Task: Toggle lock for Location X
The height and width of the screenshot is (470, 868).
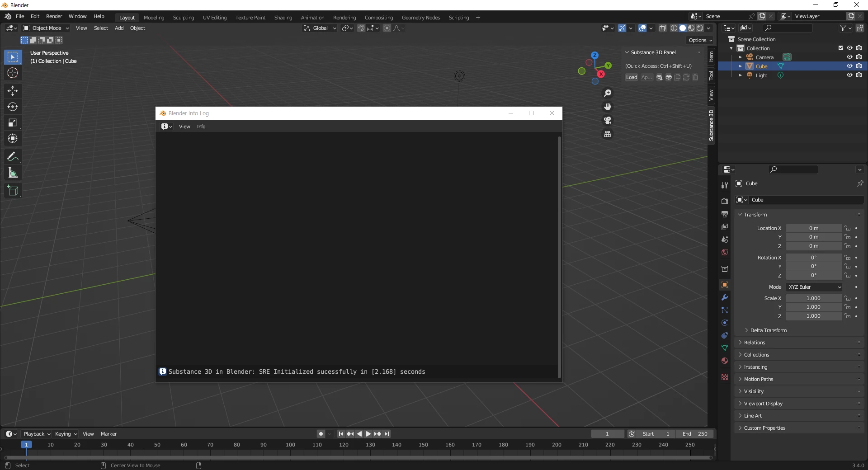Action: click(x=848, y=228)
